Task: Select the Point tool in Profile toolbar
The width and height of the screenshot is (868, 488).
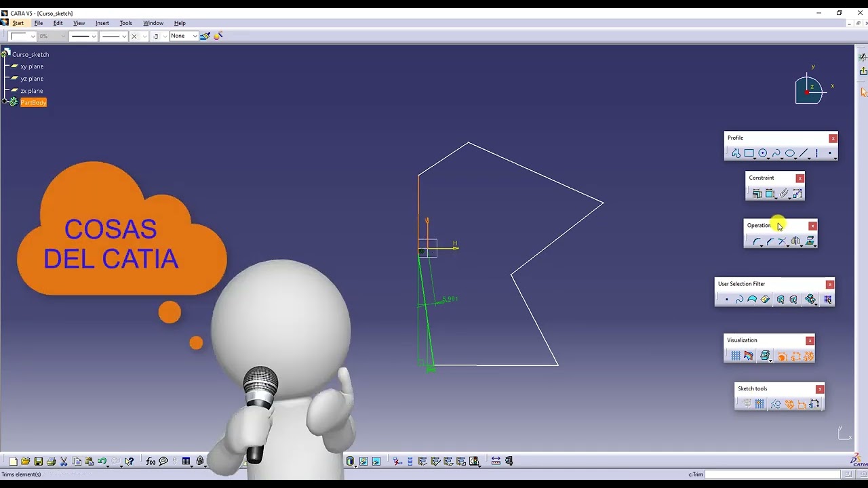Action: point(830,154)
